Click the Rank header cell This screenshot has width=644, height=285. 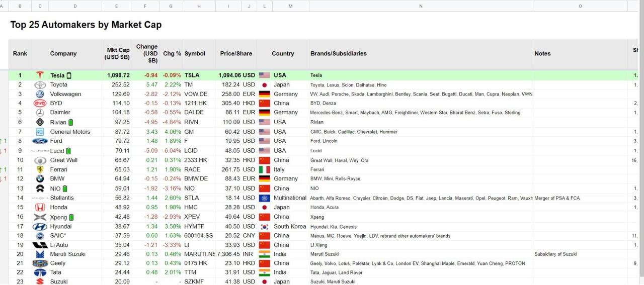20,54
